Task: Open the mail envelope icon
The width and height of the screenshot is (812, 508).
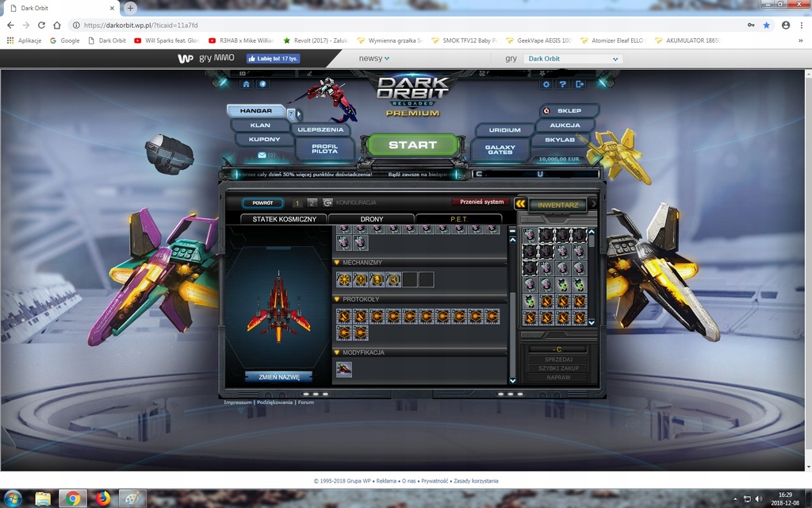Action: pos(262,155)
